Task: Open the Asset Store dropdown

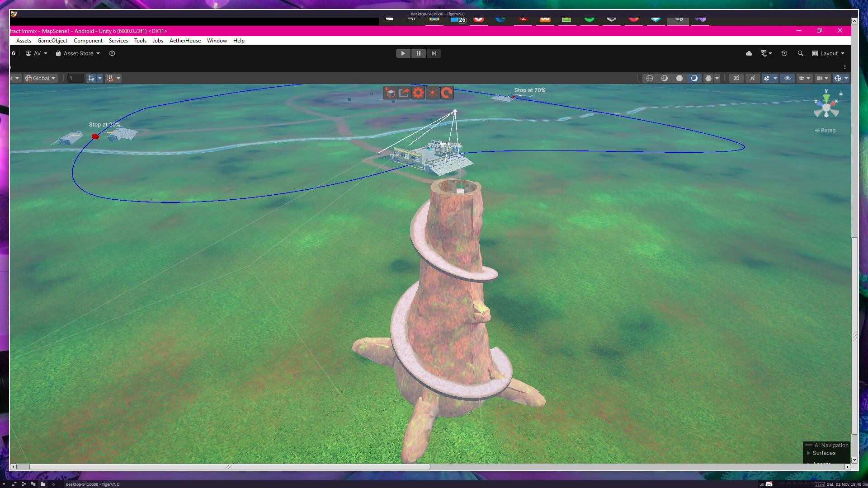Action: coord(78,53)
